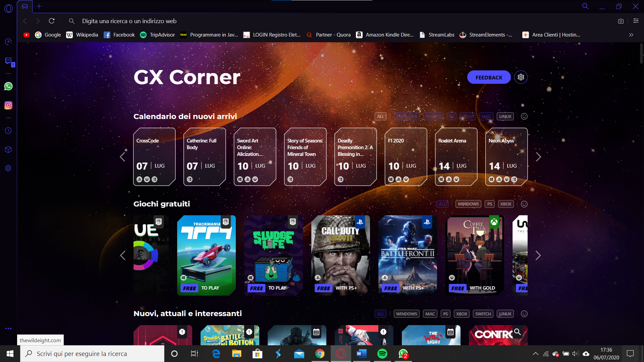This screenshot has width=644, height=362.
Task: Toggle LINUX filter in calendar section
Action: (505, 116)
